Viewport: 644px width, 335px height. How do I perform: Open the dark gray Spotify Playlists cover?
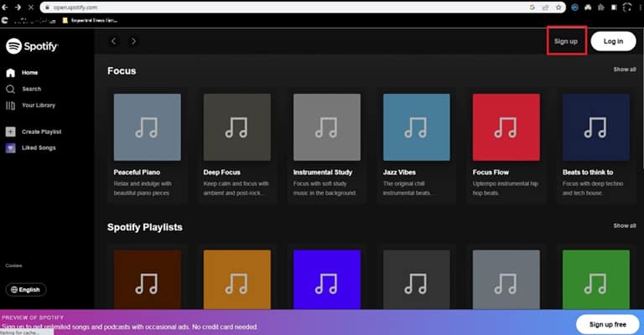(x=417, y=280)
